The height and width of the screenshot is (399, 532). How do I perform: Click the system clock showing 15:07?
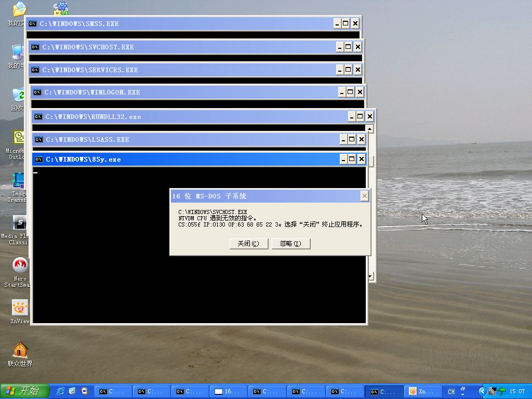coord(517,391)
